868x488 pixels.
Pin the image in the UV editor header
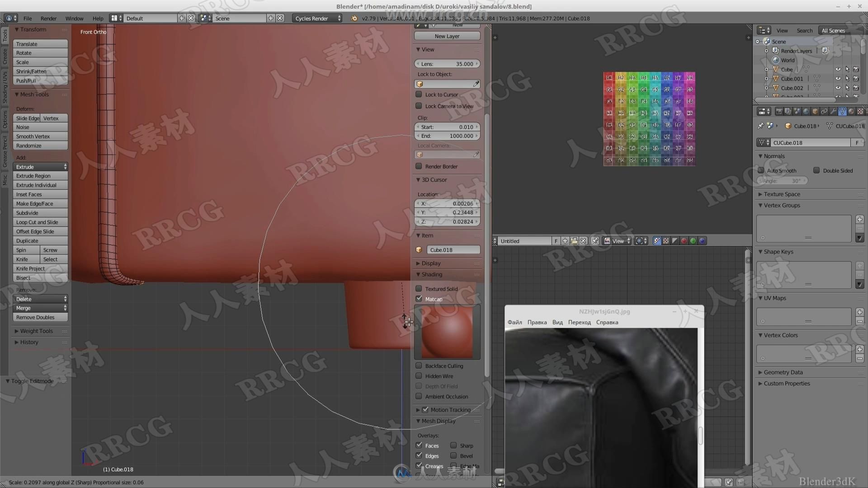(x=595, y=241)
